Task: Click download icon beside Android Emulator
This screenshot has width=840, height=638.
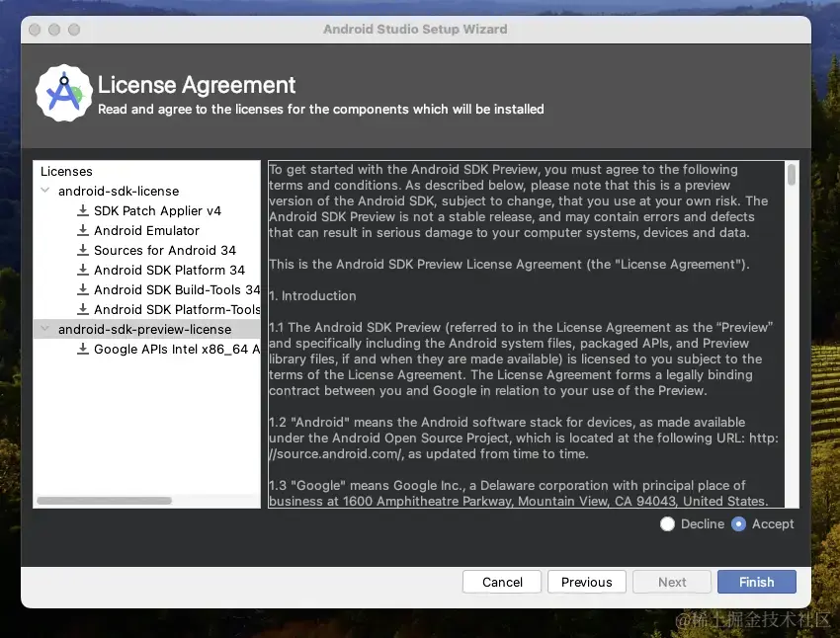Action: coord(82,230)
